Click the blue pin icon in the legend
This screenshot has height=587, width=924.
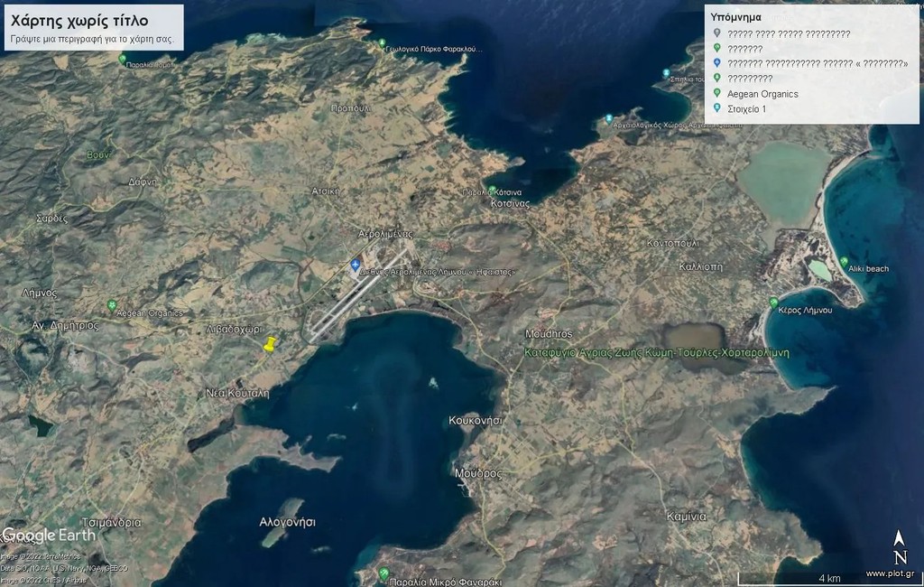(716, 62)
